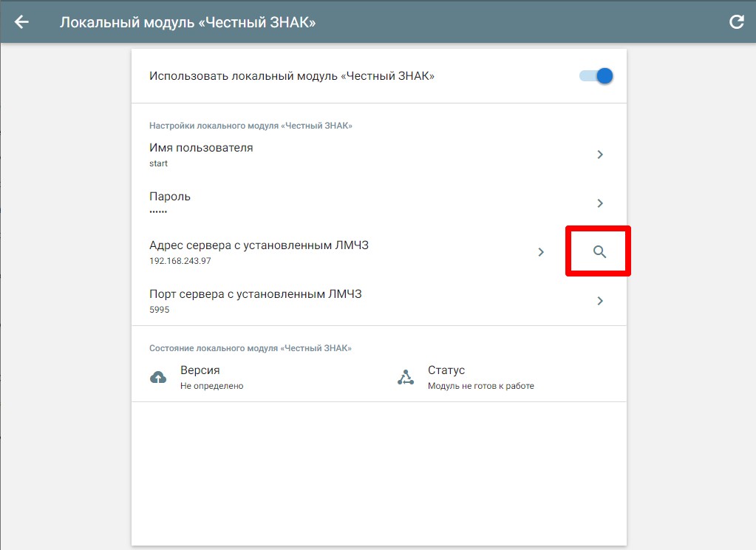This screenshot has width=756, height=550.
Task: Click the magnifier search icon for server address
Action: click(599, 252)
